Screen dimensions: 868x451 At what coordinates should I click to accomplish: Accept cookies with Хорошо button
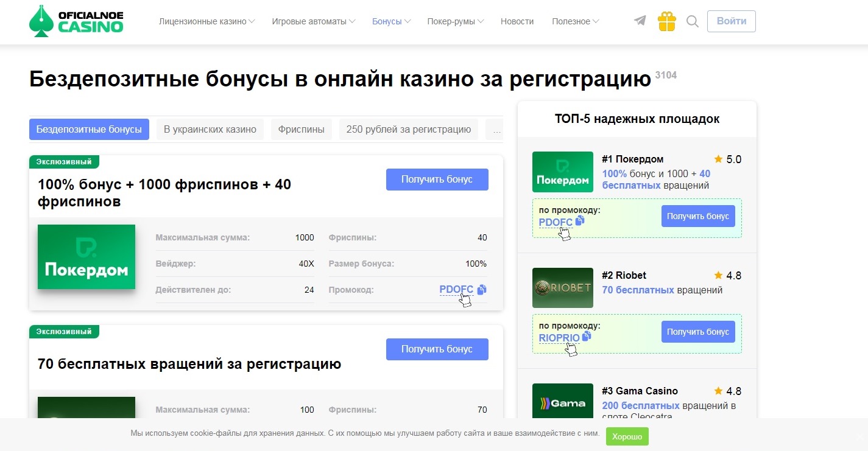[x=627, y=436]
